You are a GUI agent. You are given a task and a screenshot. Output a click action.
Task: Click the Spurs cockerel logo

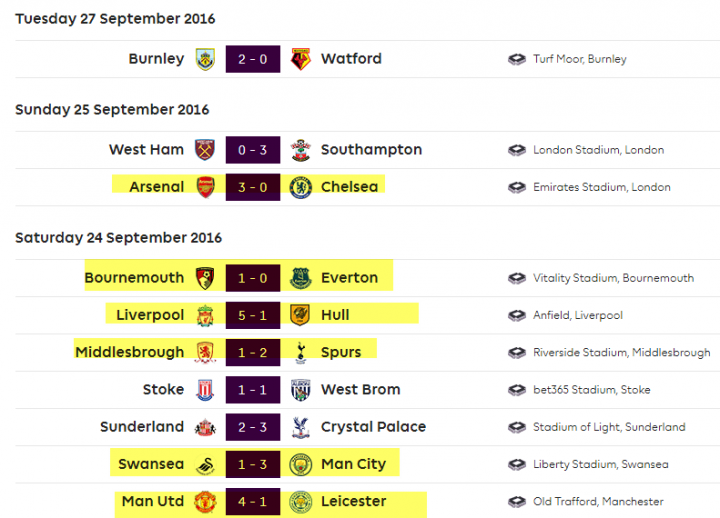[301, 353]
